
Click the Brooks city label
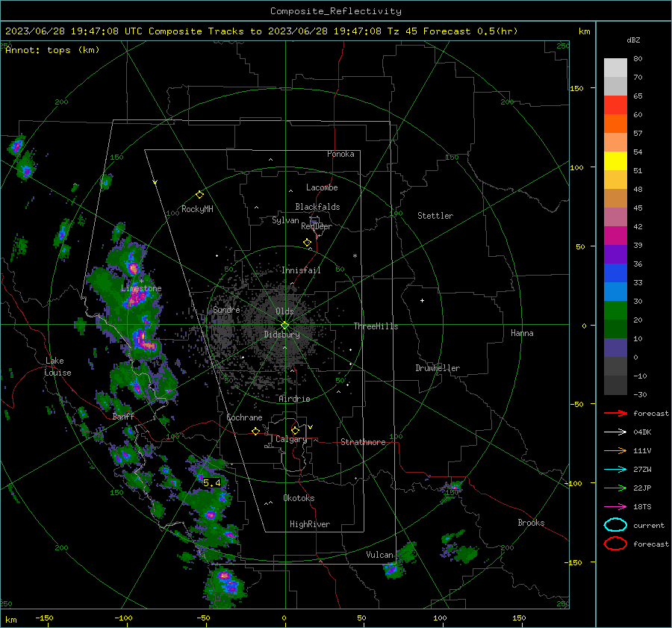point(531,523)
